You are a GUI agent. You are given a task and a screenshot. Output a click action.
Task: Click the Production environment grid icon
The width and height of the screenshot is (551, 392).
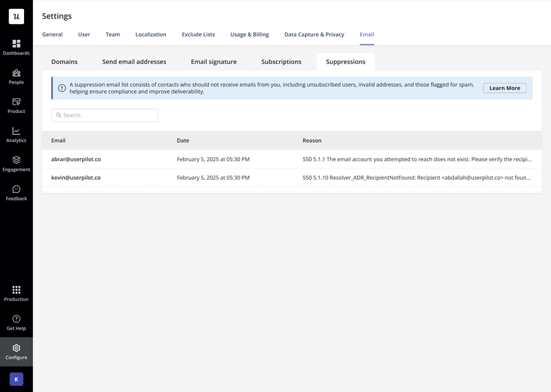click(x=16, y=289)
